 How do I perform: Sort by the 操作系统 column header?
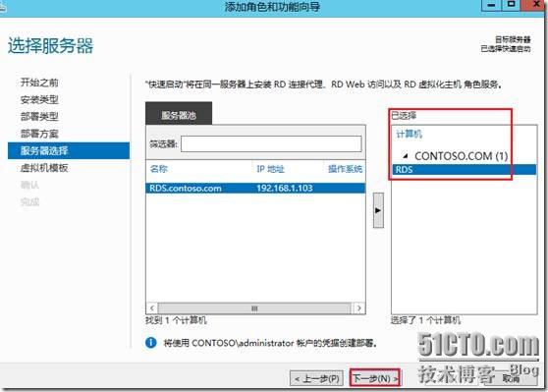point(345,169)
